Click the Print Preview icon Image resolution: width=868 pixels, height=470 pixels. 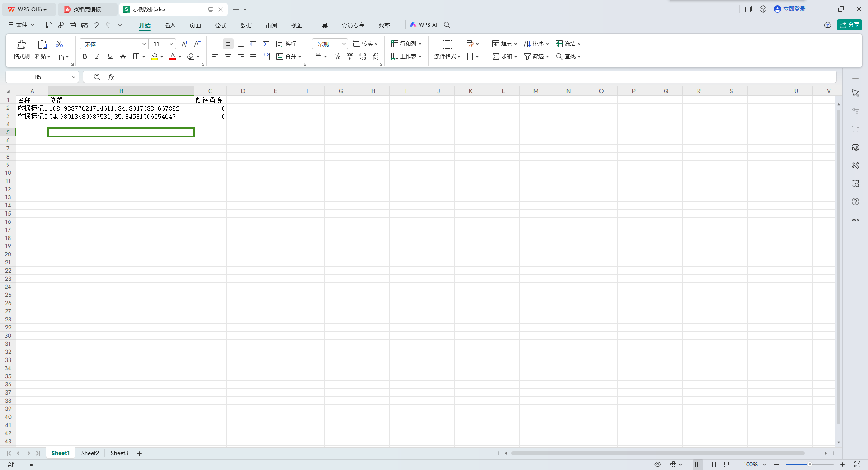click(85, 25)
